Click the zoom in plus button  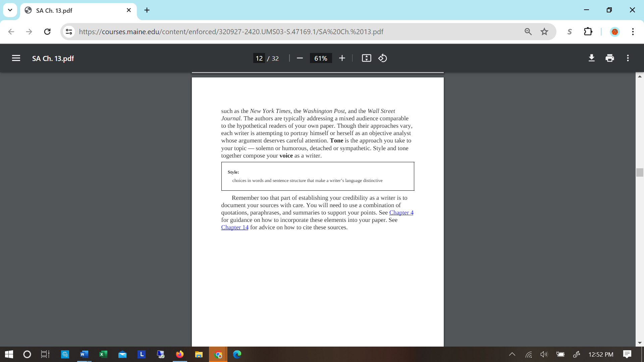tap(342, 58)
